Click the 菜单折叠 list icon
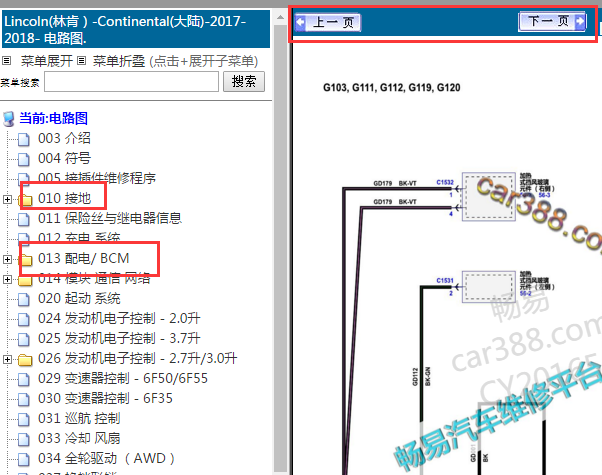Viewport: 602px width, 475px height. click(81, 61)
